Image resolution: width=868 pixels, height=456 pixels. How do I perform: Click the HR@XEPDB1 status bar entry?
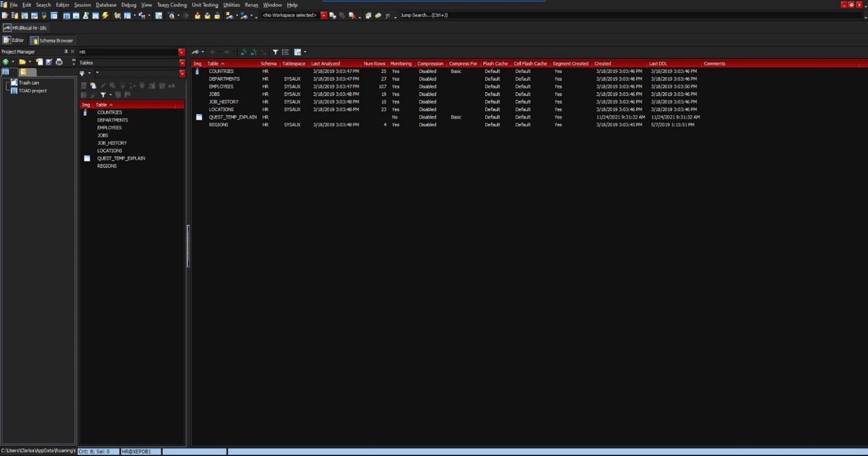click(x=141, y=452)
